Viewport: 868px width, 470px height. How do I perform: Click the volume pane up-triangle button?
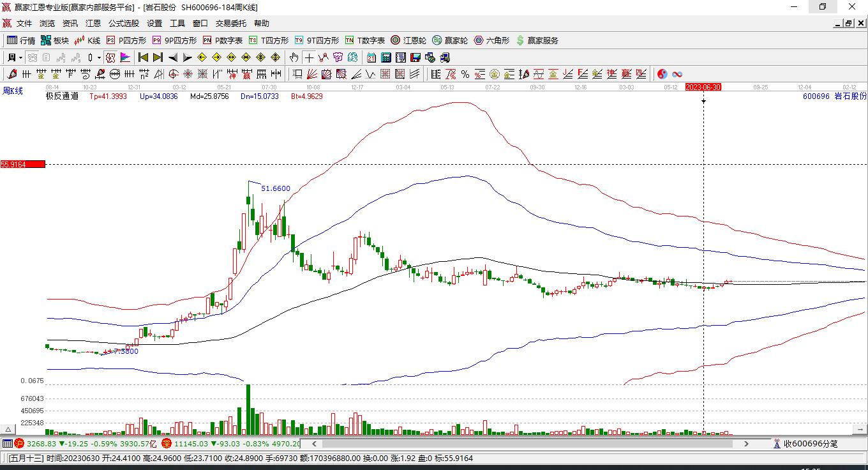tap(9, 429)
